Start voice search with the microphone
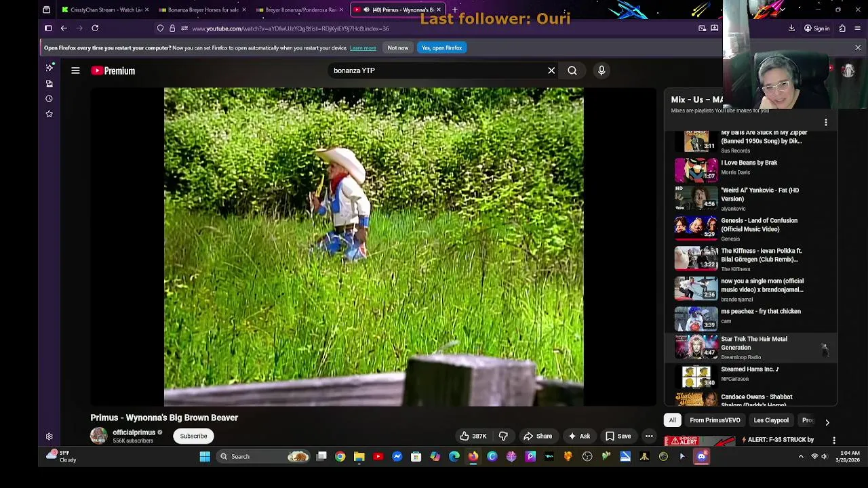868x488 pixels. tap(601, 70)
